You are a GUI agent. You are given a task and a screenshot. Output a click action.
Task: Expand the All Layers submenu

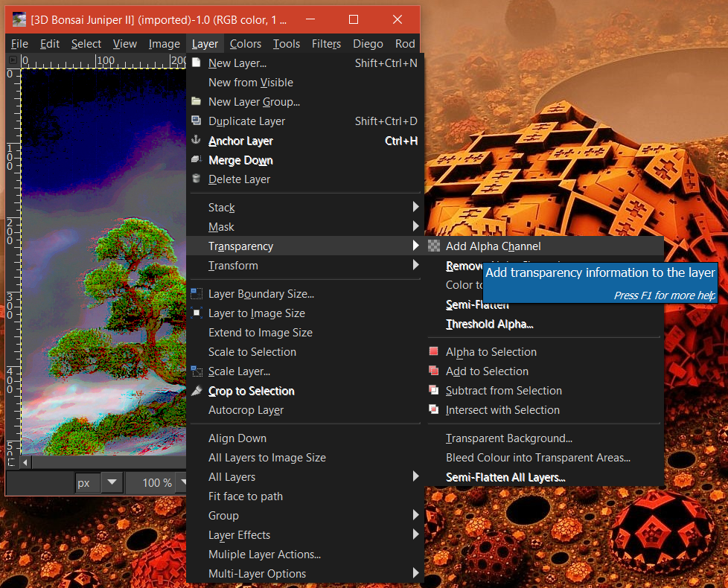point(305,476)
